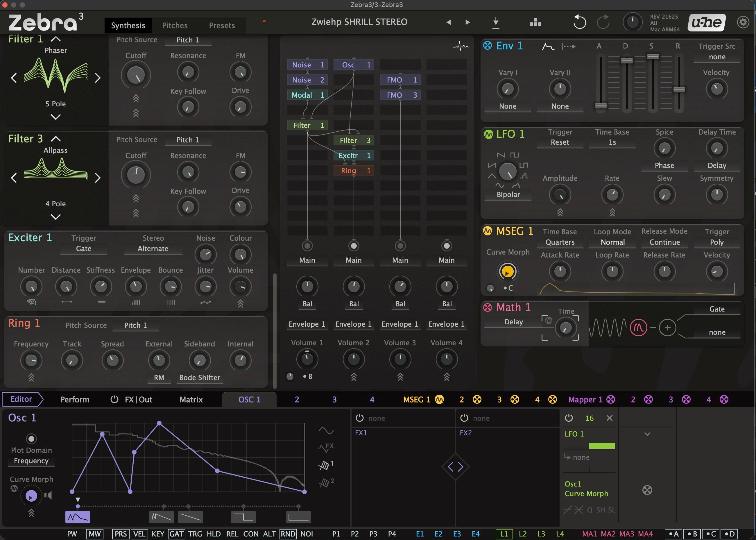Image resolution: width=756 pixels, height=540 pixels.
Task: Toggle FX1 power button
Action: pos(359,418)
